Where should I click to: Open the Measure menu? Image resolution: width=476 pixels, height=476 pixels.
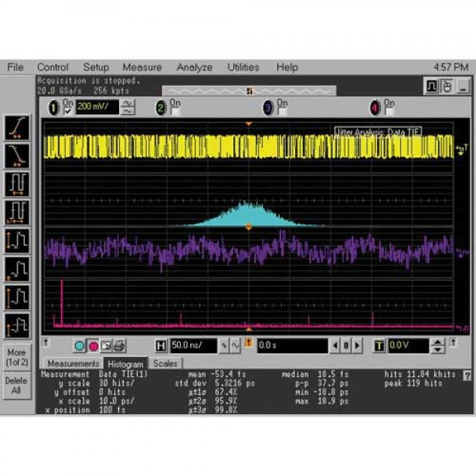(x=142, y=67)
